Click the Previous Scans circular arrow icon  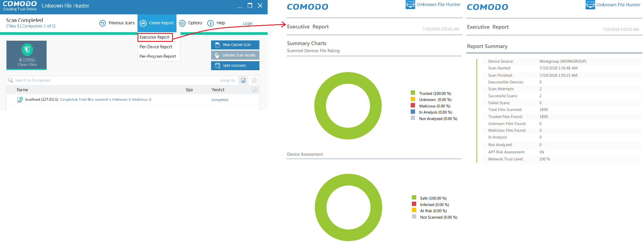point(103,23)
